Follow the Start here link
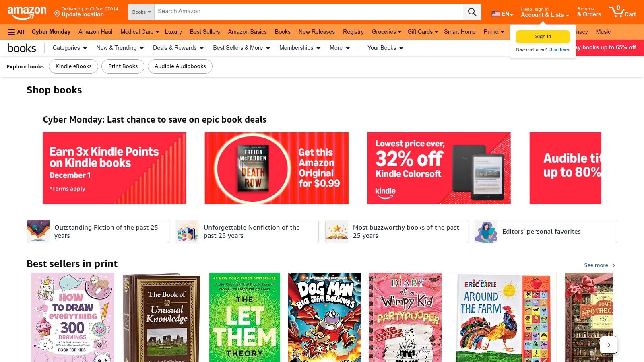This screenshot has width=644, height=362. pos(559,49)
